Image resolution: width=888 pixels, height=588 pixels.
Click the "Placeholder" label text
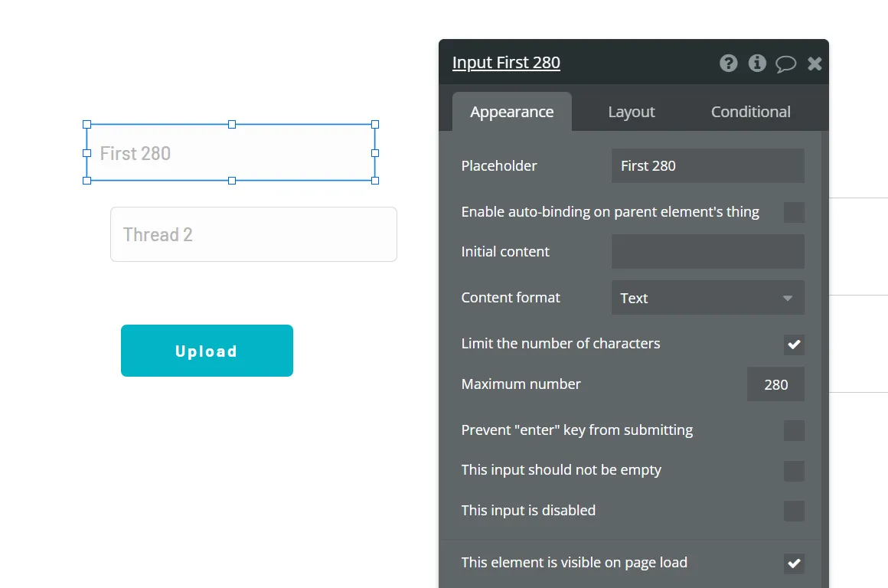pos(499,166)
